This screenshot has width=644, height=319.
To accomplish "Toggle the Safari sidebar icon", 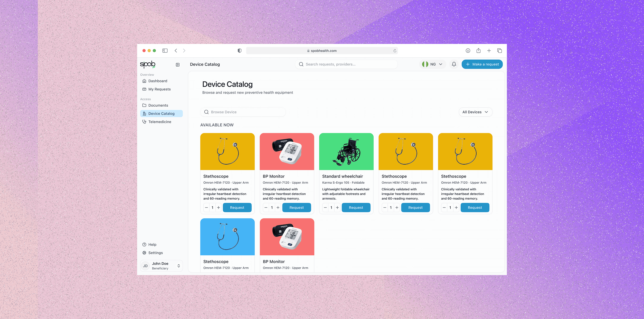I will pyautogui.click(x=165, y=51).
